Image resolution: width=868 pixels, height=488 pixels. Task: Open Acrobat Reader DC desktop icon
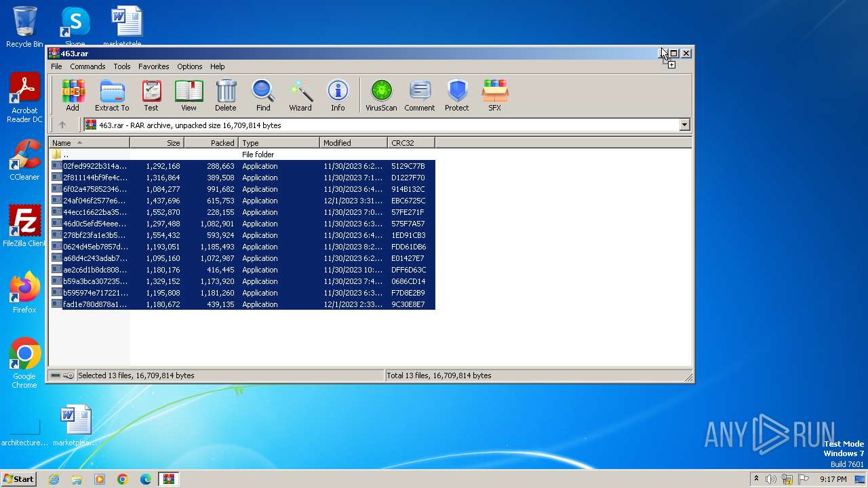(24, 98)
